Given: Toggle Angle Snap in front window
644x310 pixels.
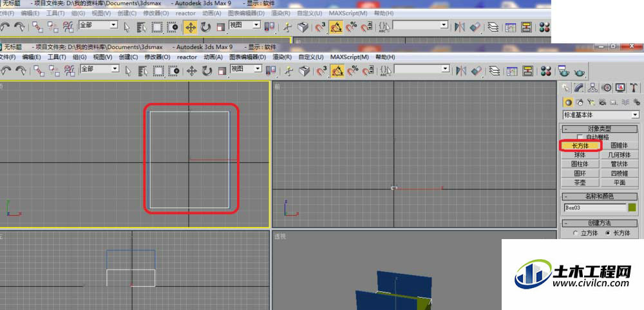Looking at the screenshot, I should pyautogui.click(x=337, y=71).
